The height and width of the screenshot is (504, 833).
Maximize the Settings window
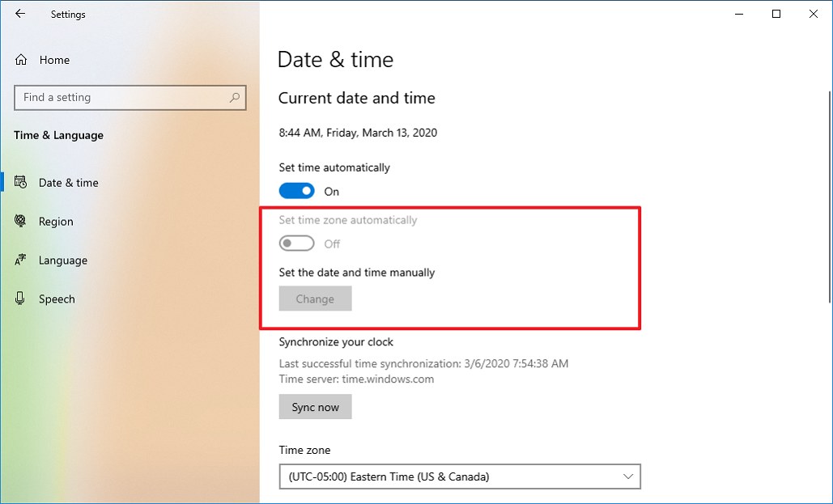click(776, 14)
